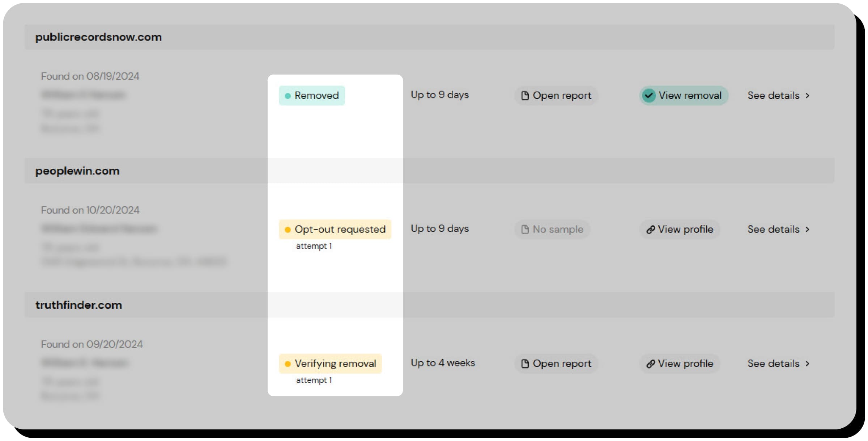Viewport: 868px width, 441px height.
Task: Open the publicrecordsnow.com section header
Action: coord(429,37)
